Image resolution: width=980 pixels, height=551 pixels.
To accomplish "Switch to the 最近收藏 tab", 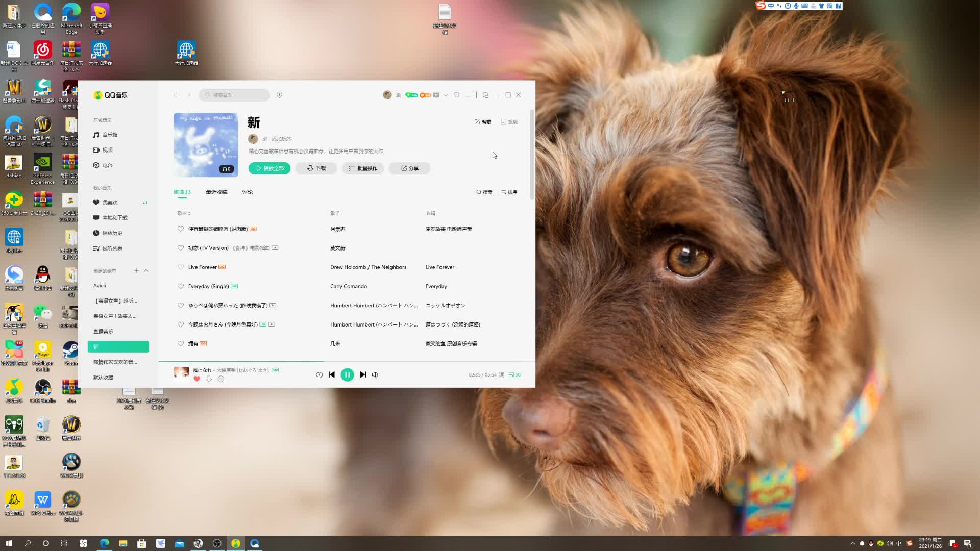I will [216, 192].
